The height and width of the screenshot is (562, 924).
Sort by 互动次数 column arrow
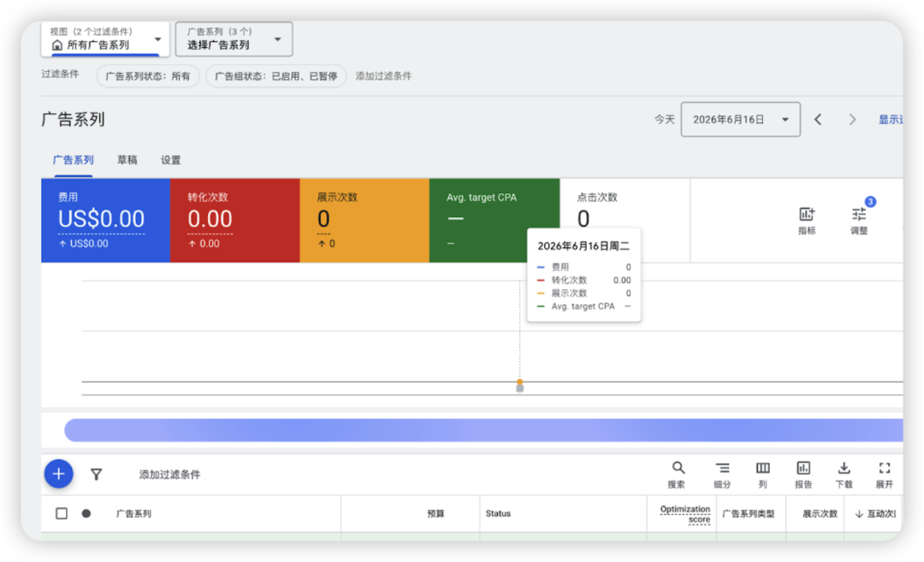[x=859, y=514]
